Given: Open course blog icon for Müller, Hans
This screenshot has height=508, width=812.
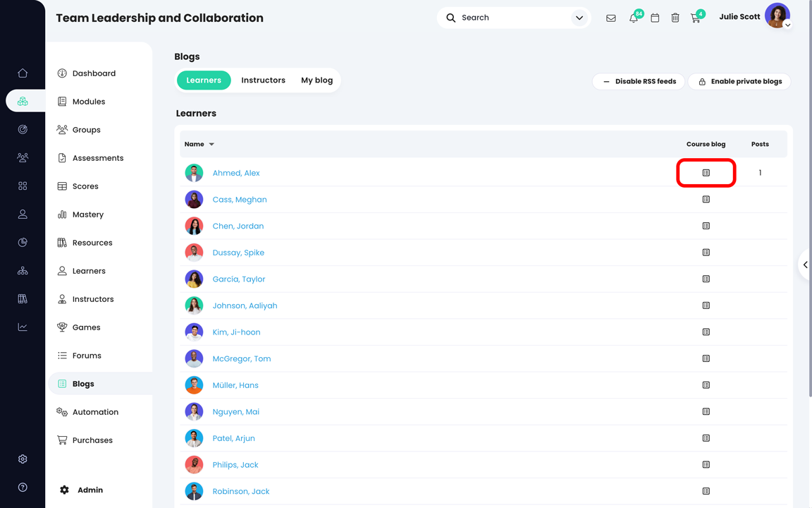Looking at the screenshot, I should (x=706, y=385).
